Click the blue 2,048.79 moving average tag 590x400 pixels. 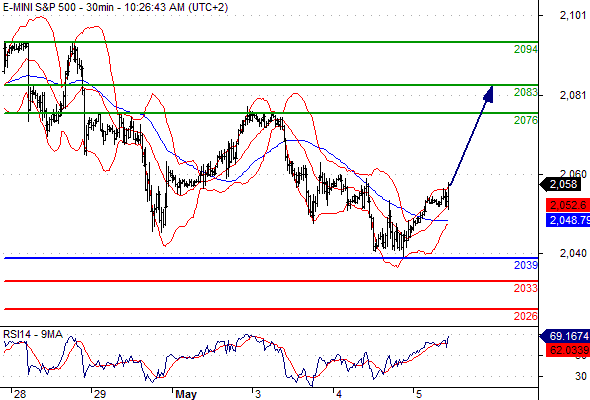(x=568, y=220)
